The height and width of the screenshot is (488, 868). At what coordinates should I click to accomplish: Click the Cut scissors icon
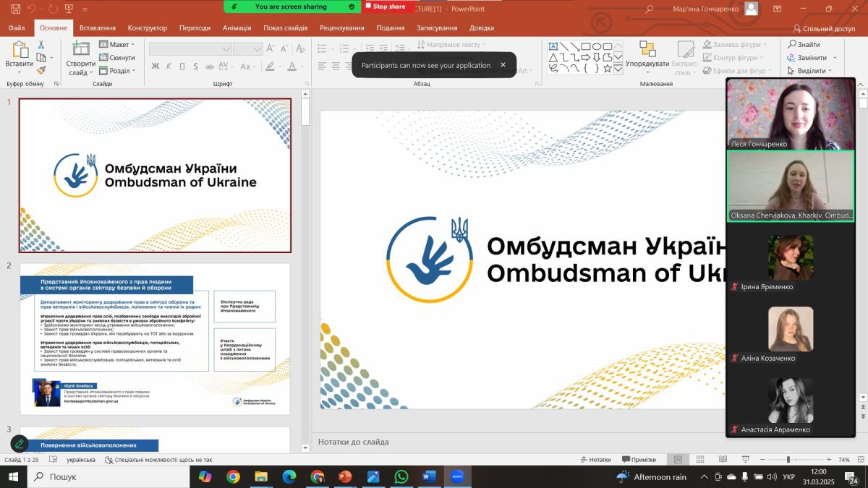click(x=41, y=45)
